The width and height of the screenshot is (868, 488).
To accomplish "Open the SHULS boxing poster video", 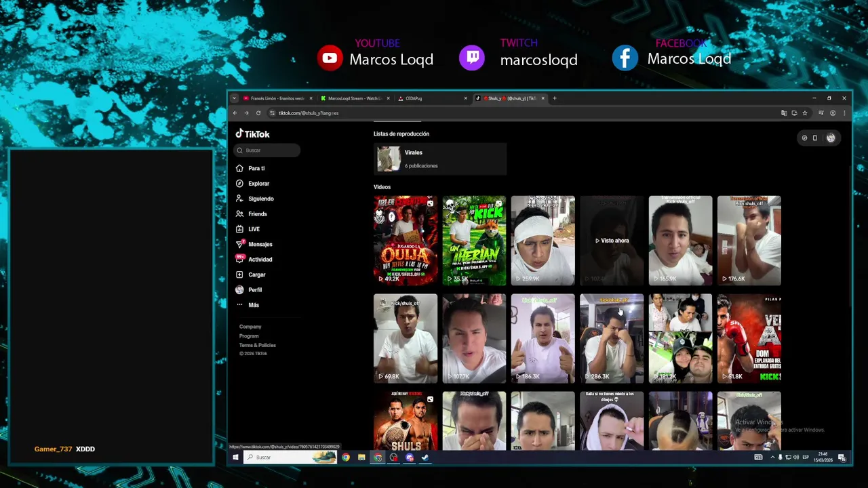I will pos(406,421).
